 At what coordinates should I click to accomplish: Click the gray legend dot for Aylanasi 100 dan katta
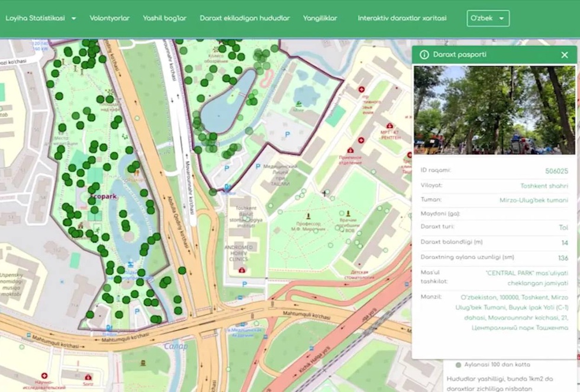[458, 365]
